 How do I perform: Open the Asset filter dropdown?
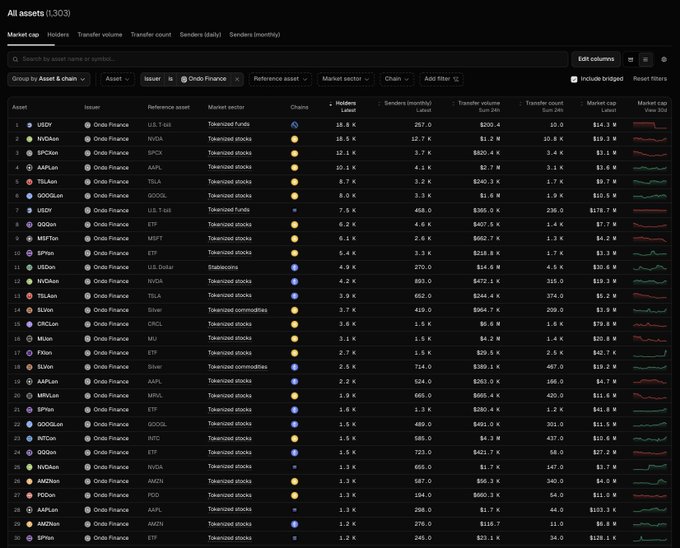click(x=117, y=79)
